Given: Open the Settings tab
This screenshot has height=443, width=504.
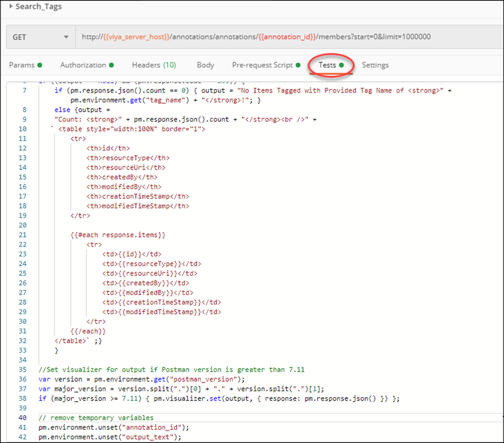Looking at the screenshot, I should click(x=375, y=65).
